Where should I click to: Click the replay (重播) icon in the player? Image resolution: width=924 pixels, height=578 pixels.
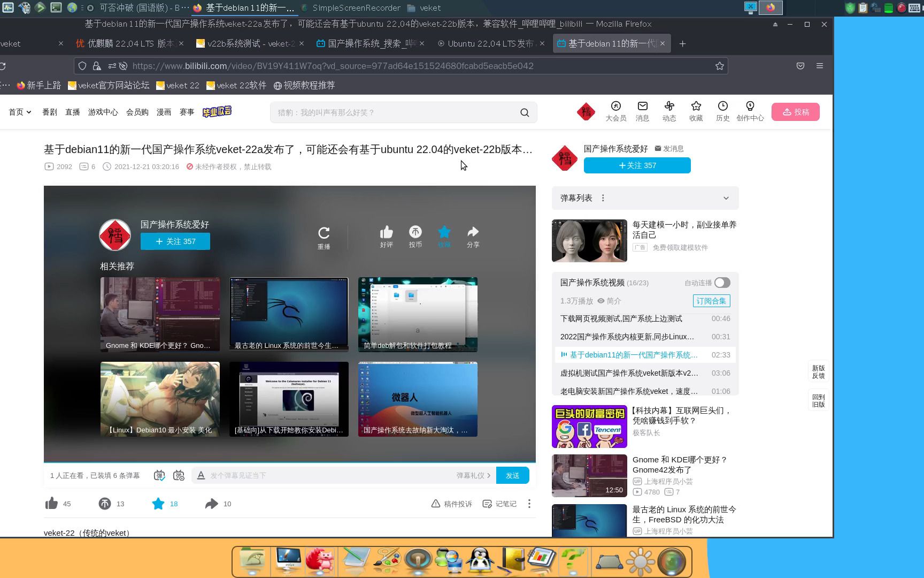coord(324,233)
